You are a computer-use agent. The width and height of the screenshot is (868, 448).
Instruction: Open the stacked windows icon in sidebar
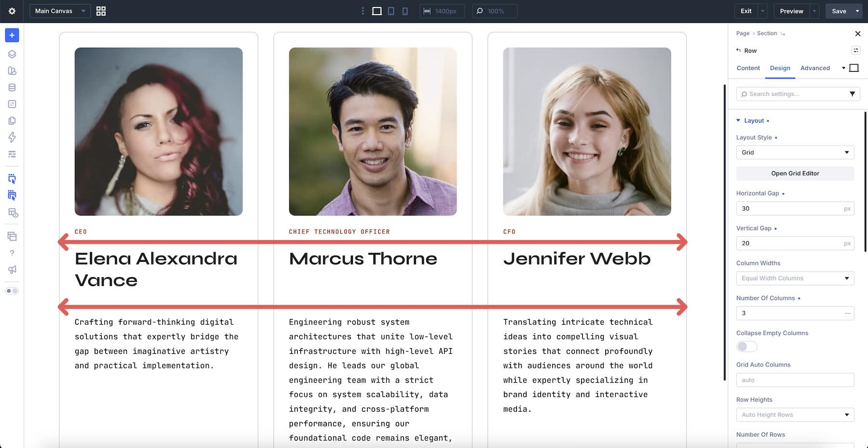click(x=12, y=236)
